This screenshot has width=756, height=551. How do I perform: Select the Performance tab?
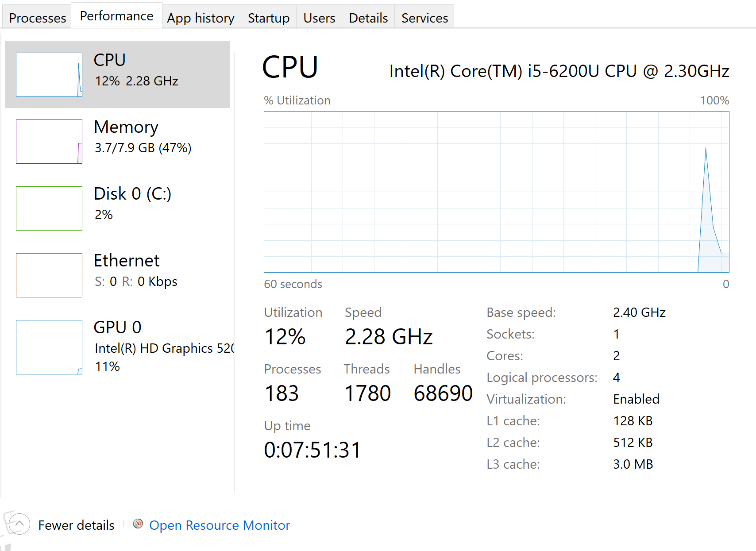pyautogui.click(x=116, y=16)
